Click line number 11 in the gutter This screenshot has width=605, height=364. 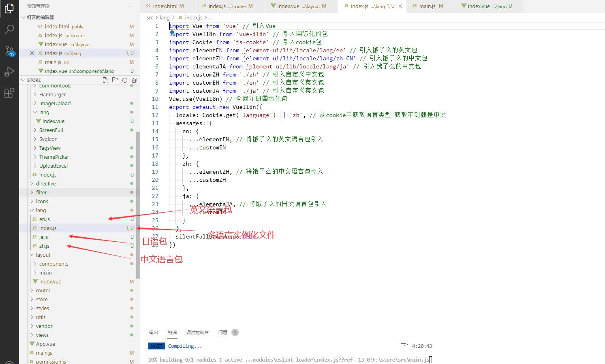[155, 107]
